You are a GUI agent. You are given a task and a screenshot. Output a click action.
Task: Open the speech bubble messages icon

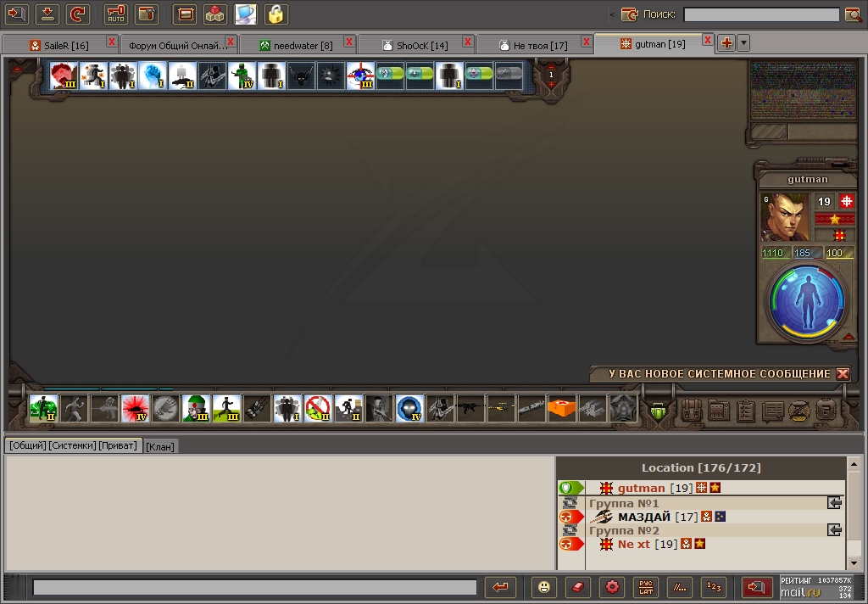[772, 411]
